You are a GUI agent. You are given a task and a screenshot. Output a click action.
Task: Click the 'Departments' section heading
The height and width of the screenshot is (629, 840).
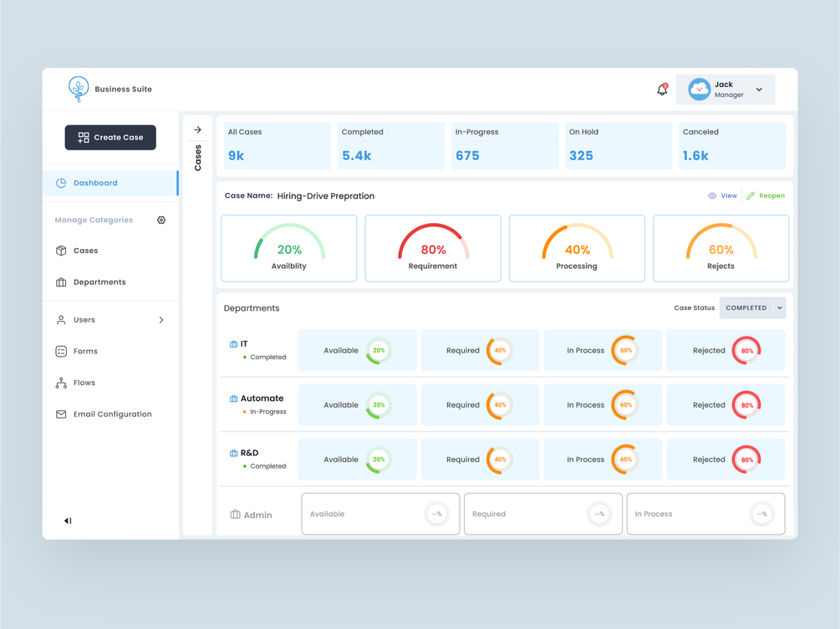click(252, 308)
